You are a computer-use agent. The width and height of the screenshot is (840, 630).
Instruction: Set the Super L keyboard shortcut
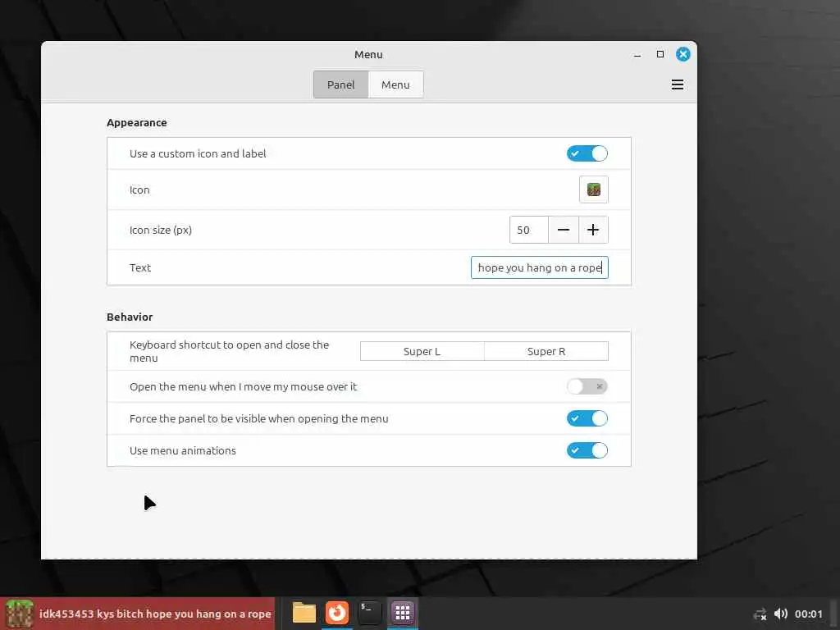422,351
